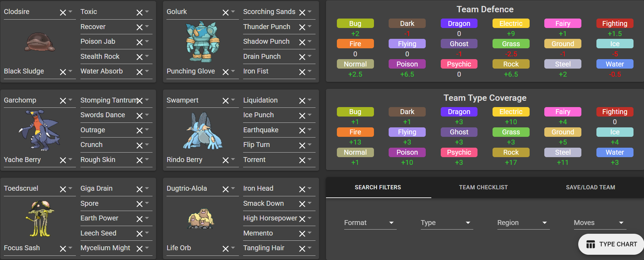Image resolution: width=644 pixels, height=260 pixels.
Task: Clear the Outrage move
Action: (x=140, y=131)
